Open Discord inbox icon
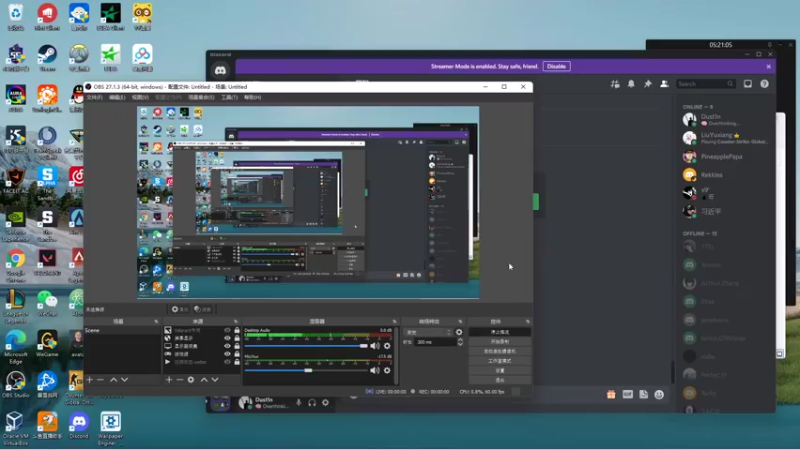The height and width of the screenshot is (450, 800). coord(747,84)
